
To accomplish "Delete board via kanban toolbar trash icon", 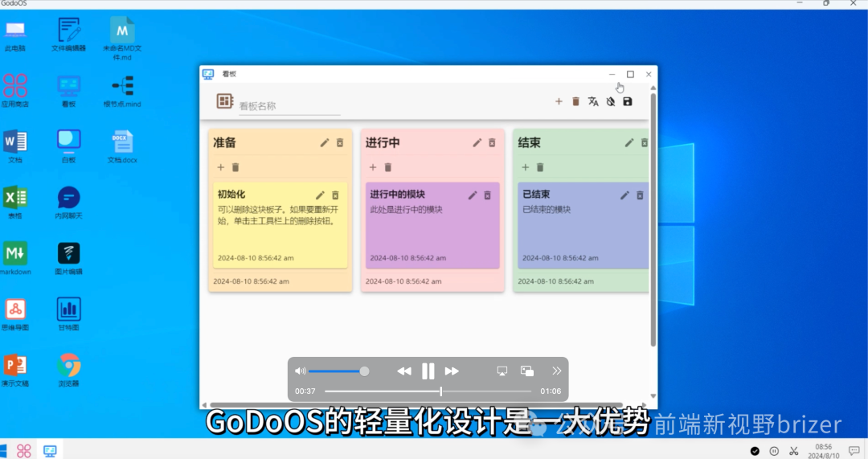I will pos(575,101).
